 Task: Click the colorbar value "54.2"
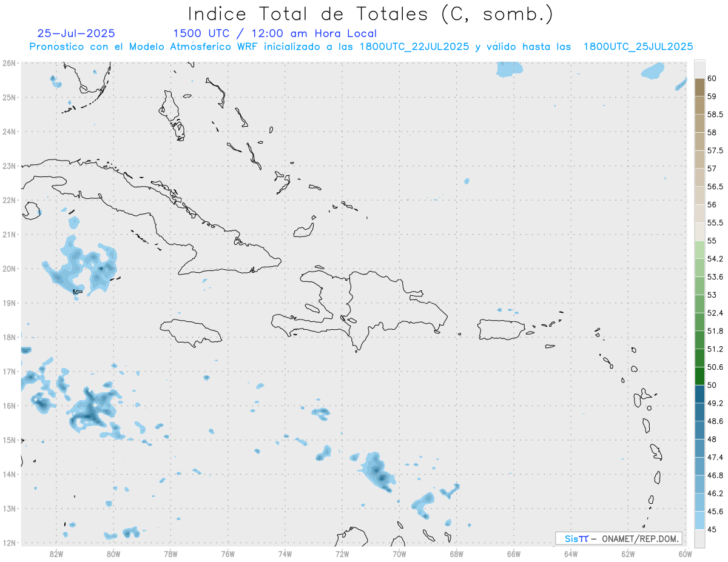pos(715,259)
